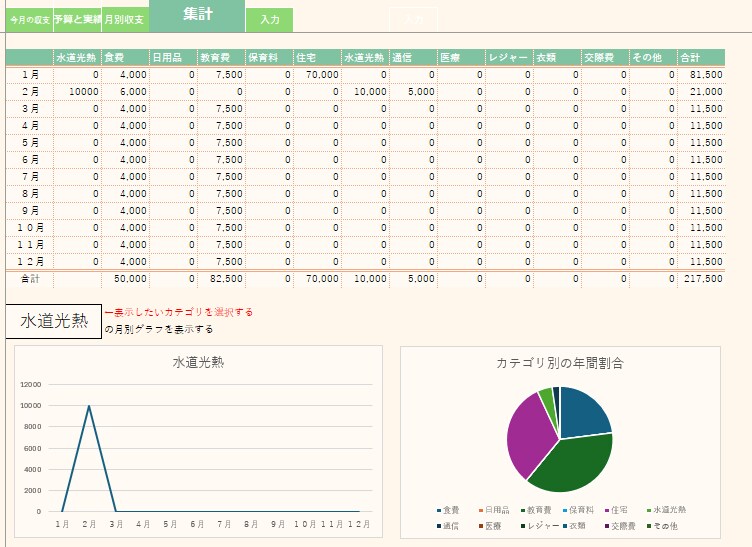Select the 食費 column header in table
Viewport: 752px width, 547px height.
point(126,58)
